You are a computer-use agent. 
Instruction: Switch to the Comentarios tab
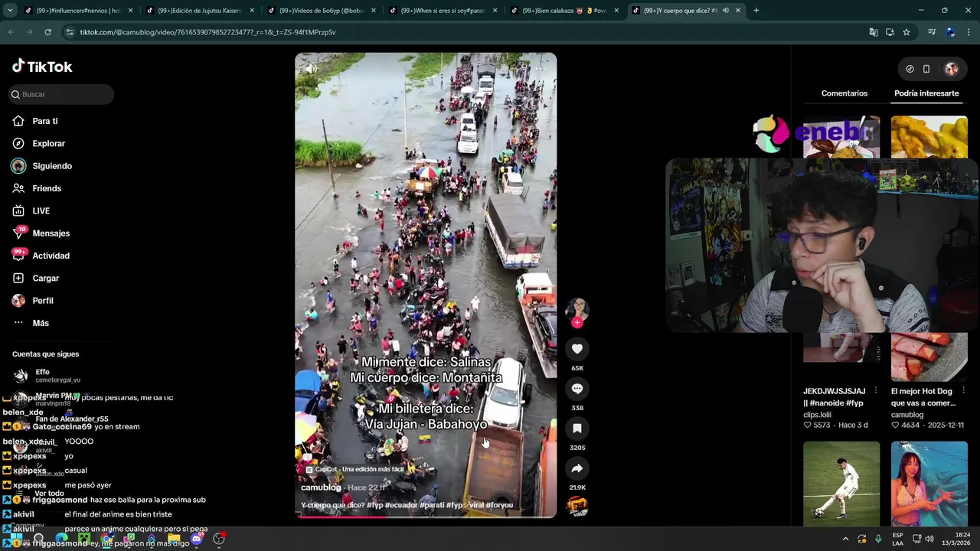coord(844,93)
